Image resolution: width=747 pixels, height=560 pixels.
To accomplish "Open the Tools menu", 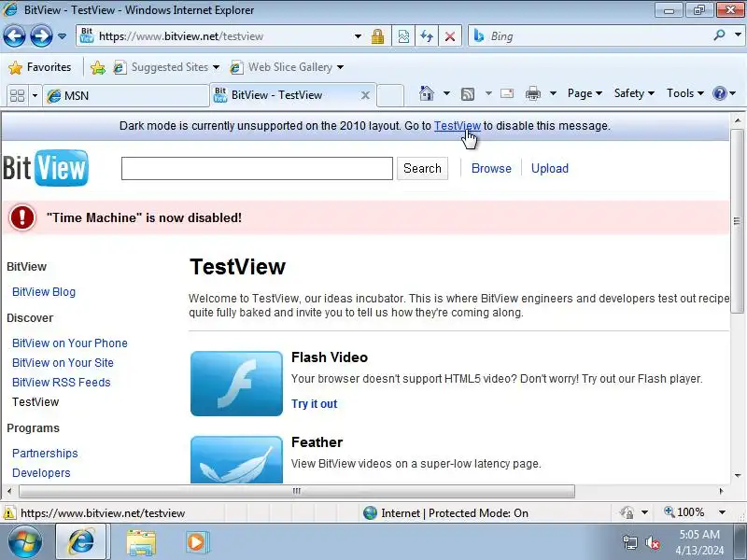I will coord(685,93).
